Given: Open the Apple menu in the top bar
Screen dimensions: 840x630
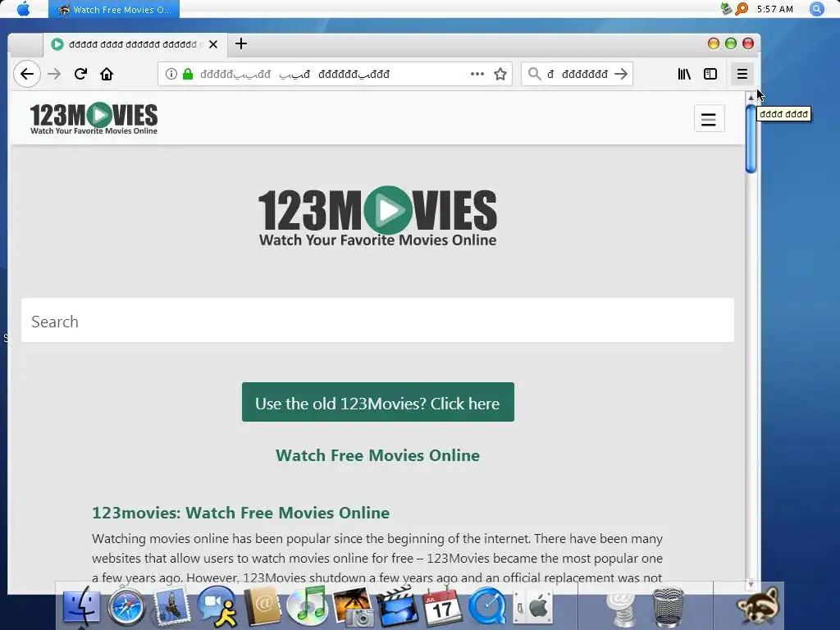Looking at the screenshot, I should 23,9.
